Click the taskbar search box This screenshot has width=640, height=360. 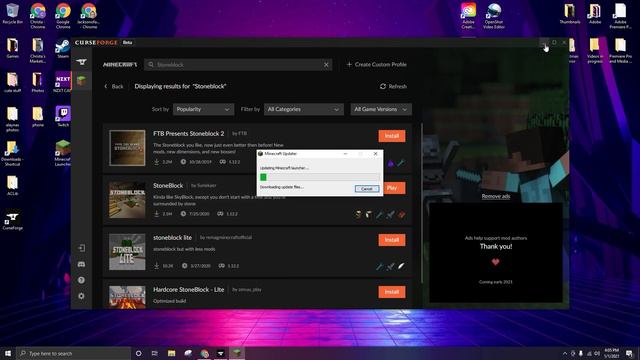[x=73, y=353]
